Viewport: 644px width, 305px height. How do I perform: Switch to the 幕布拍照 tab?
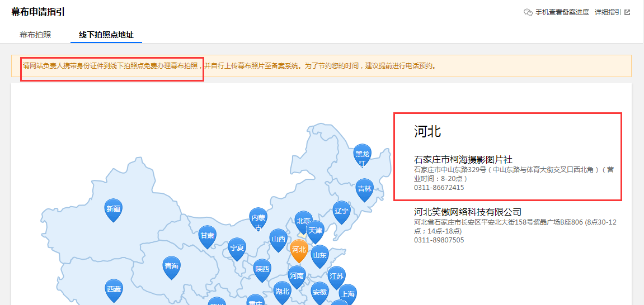coord(35,35)
